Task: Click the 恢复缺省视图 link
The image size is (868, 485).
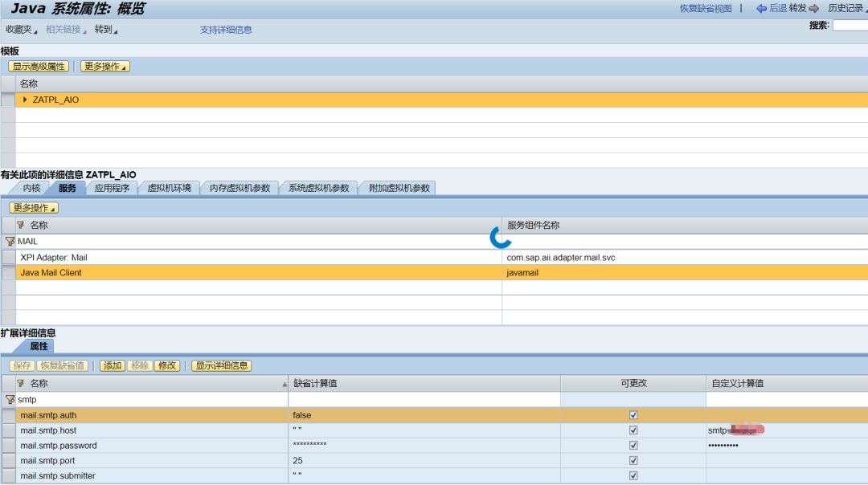Action: pyautogui.click(x=706, y=8)
